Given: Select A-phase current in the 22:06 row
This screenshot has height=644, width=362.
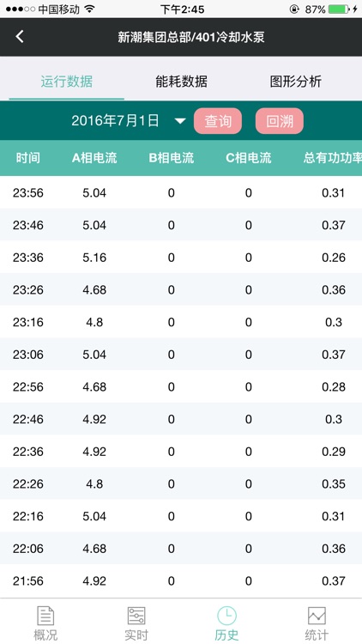Looking at the screenshot, I should (94, 549).
